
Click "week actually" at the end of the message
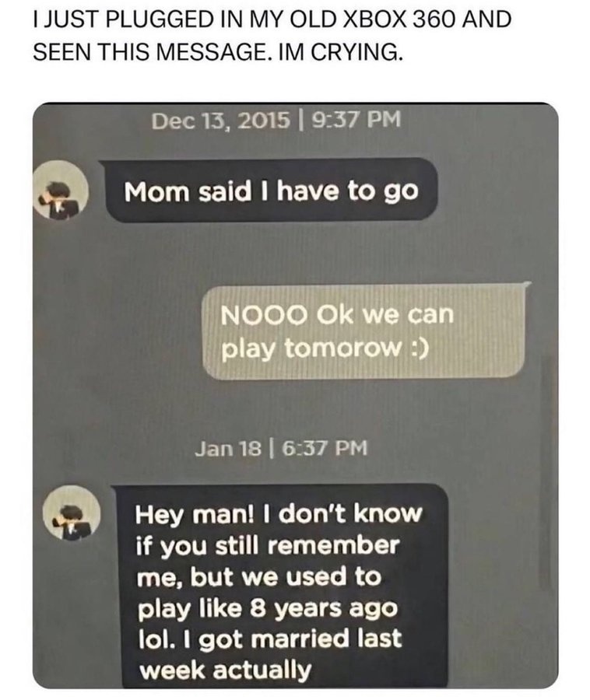click(225, 671)
